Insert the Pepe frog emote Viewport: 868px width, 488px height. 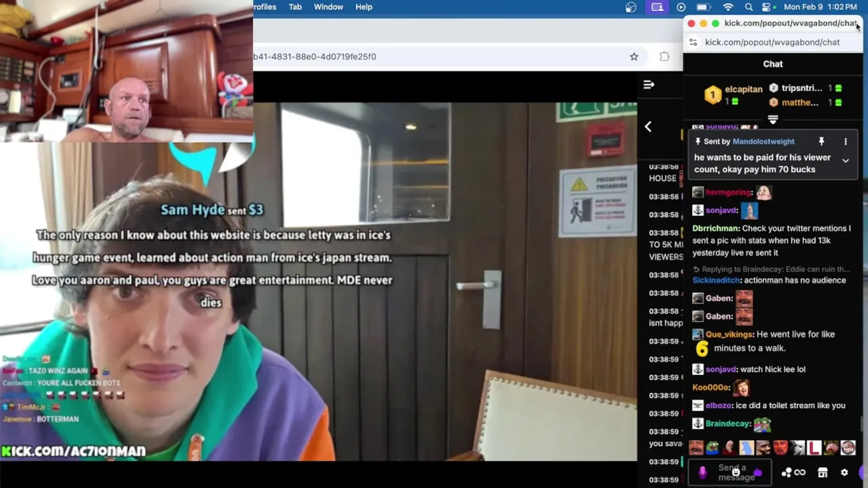click(712, 447)
